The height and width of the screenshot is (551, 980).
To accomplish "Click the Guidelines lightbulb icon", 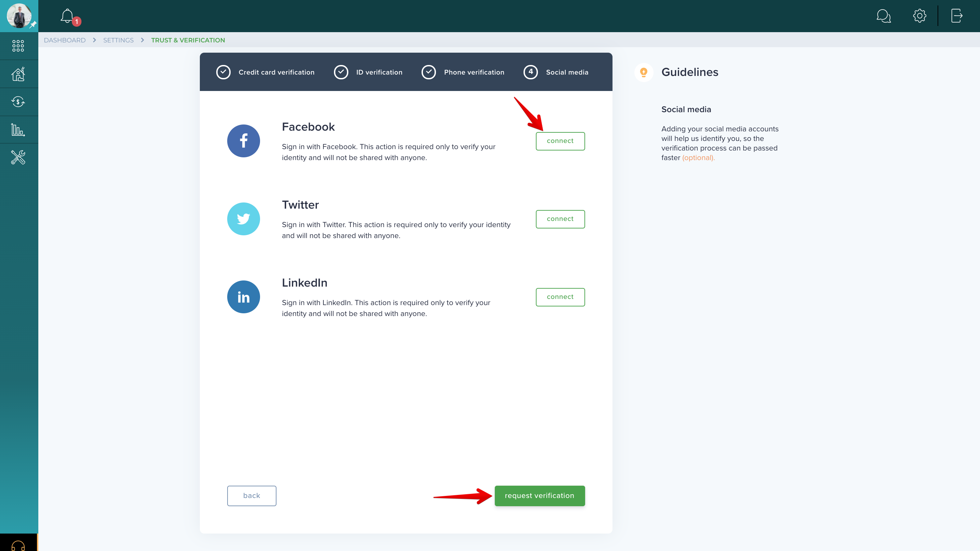I will click(x=644, y=72).
